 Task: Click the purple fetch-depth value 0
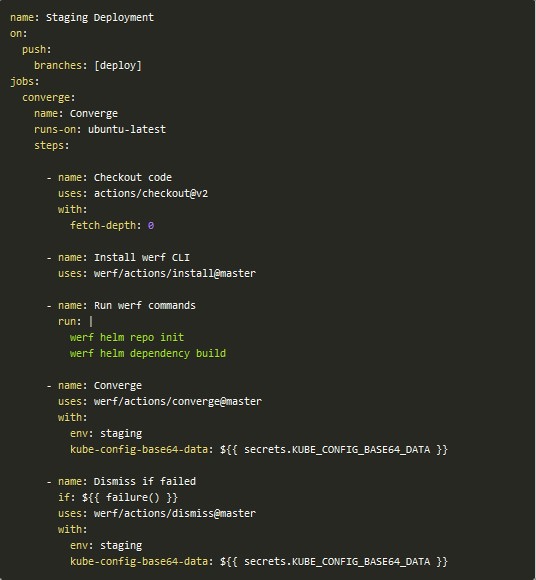151,225
